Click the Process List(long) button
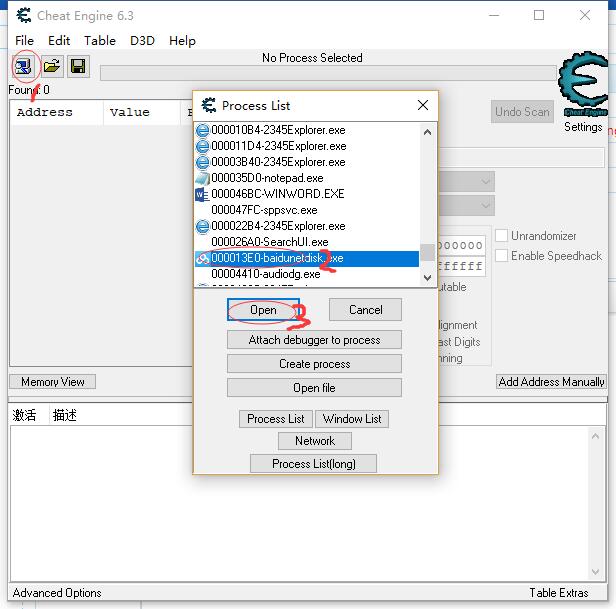 (x=314, y=464)
